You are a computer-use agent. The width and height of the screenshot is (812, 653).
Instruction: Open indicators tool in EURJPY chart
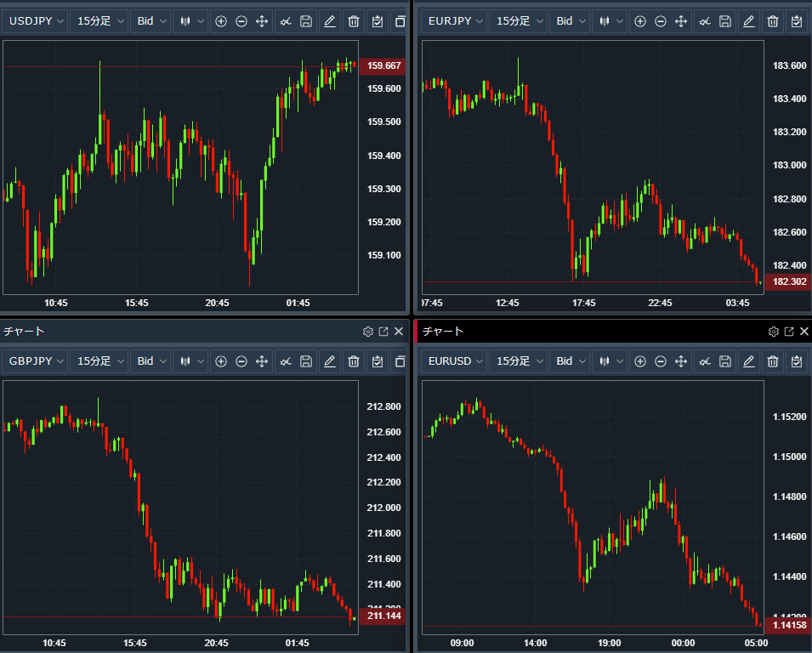coord(705,21)
